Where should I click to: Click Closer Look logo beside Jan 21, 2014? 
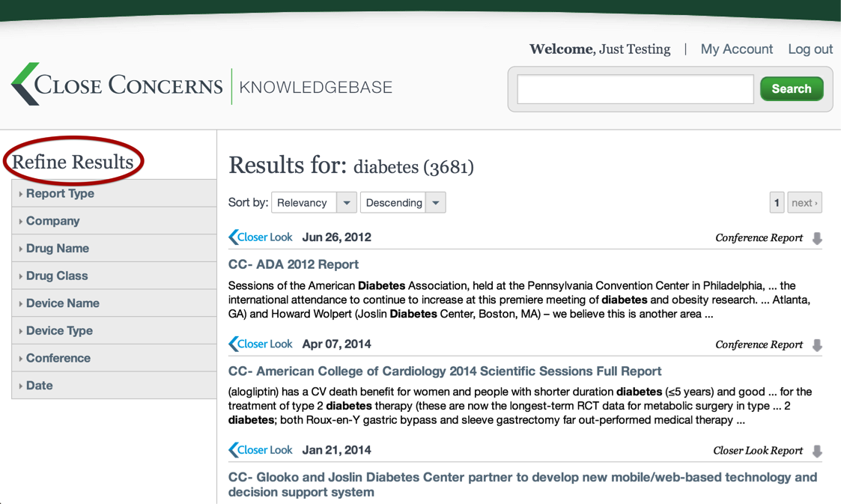click(x=261, y=450)
